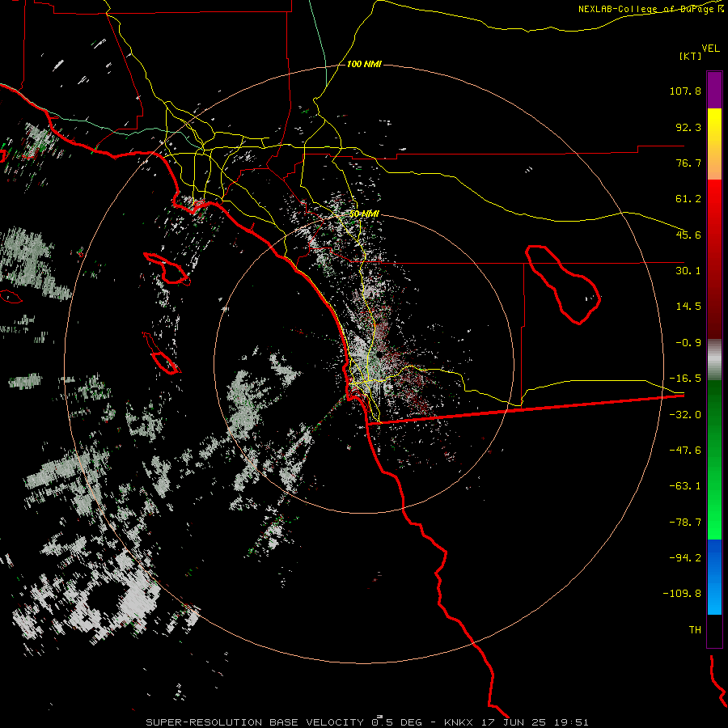Click the -0.9 velocity scale value

click(x=688, y=343)
